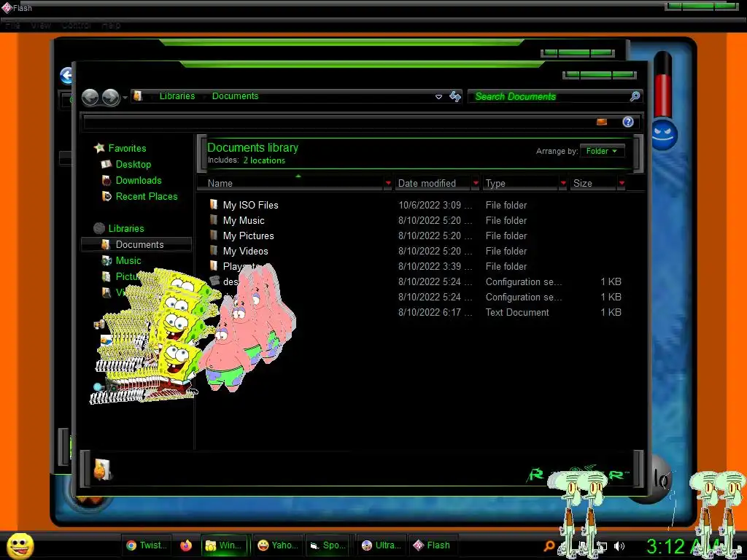747x560 pixels.
Task: Sort by the Type column header
Action: click(x=521, y=183)
